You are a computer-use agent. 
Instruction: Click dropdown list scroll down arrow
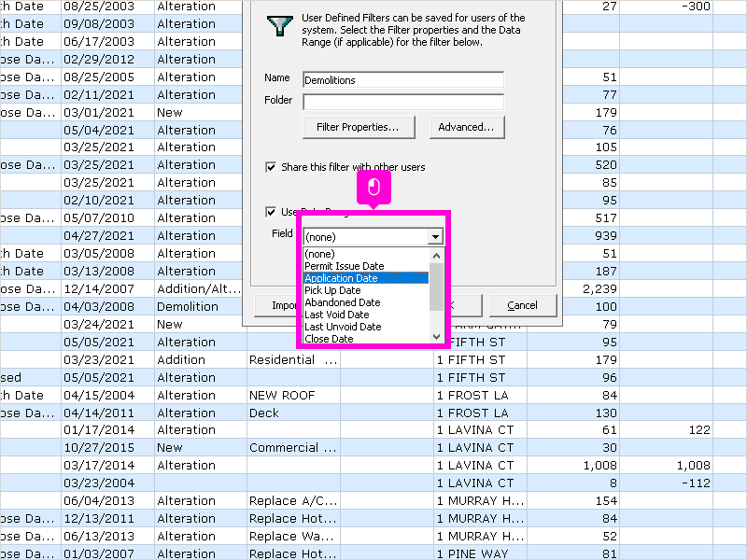click(x=436, y=337)
